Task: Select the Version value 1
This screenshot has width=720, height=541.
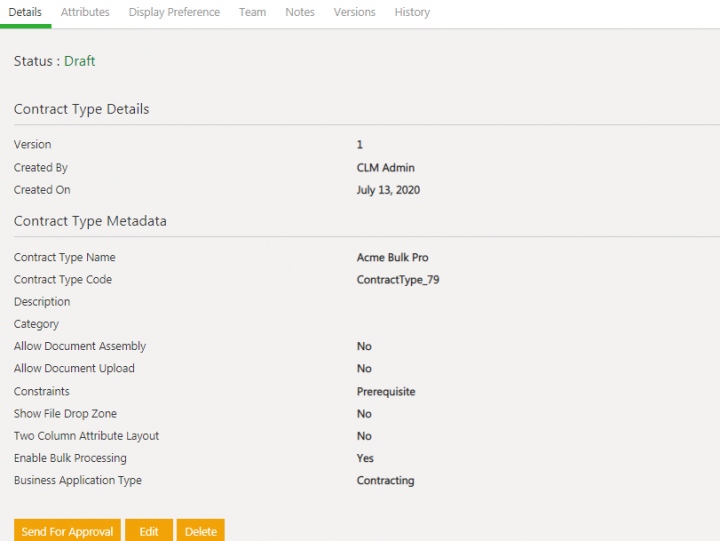Action: point(360,145)
